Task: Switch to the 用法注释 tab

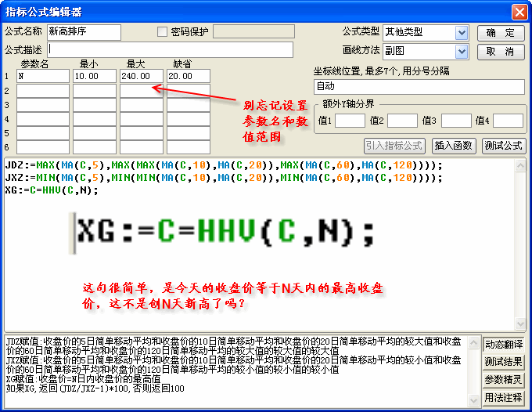Action: pos(504,397)
